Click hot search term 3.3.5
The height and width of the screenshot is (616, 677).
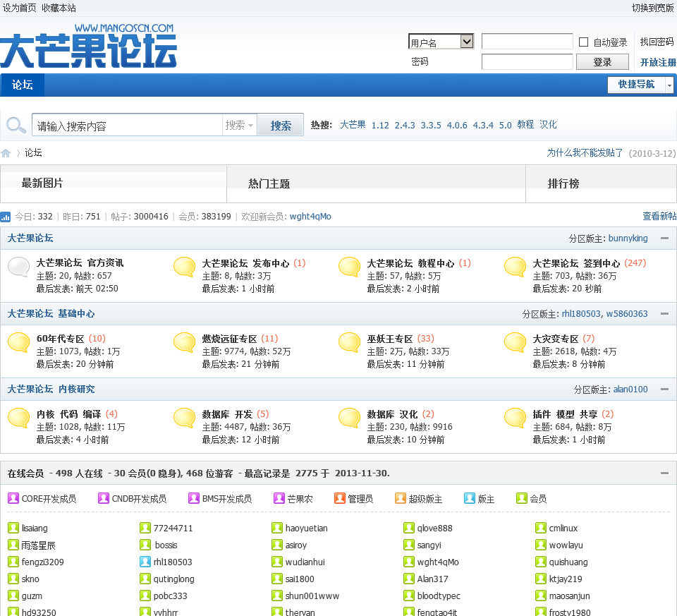pyautogui.click(x=431, y=126)
